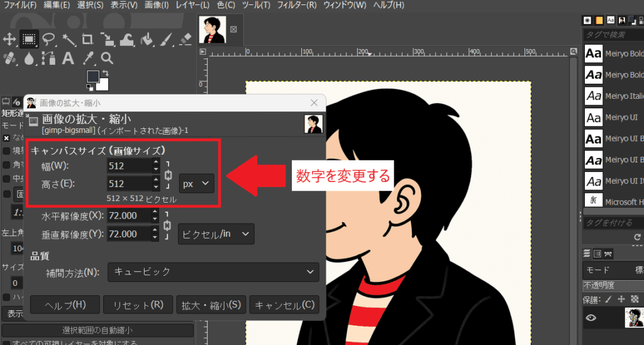Toggle the width-height chain link
644x345 pixels.
[x=168, y=175]
